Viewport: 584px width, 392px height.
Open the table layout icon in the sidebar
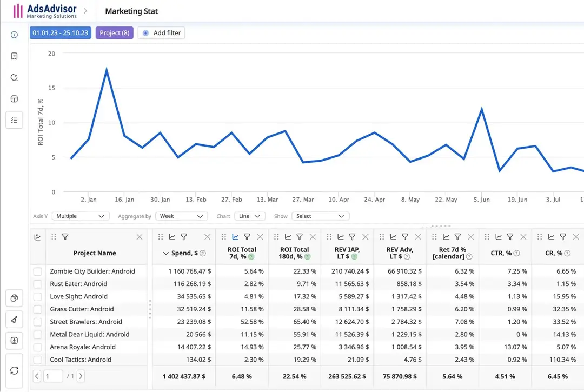(14, 99)
